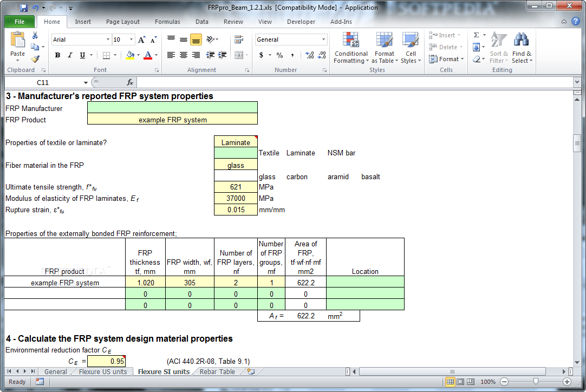Click the red Font Color button
This screenshot has width=586, height=392.
pyautogui.click(x=148, y=55)
